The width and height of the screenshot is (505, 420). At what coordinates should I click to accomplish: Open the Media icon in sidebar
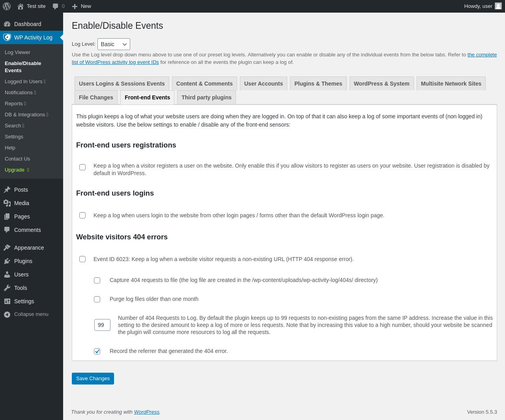(x=7, y=203)
